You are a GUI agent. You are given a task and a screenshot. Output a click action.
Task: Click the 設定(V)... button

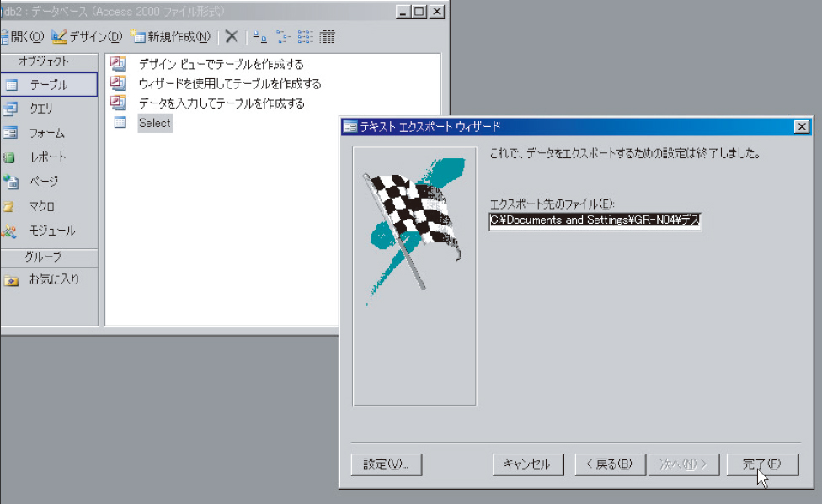pos(387,464)
